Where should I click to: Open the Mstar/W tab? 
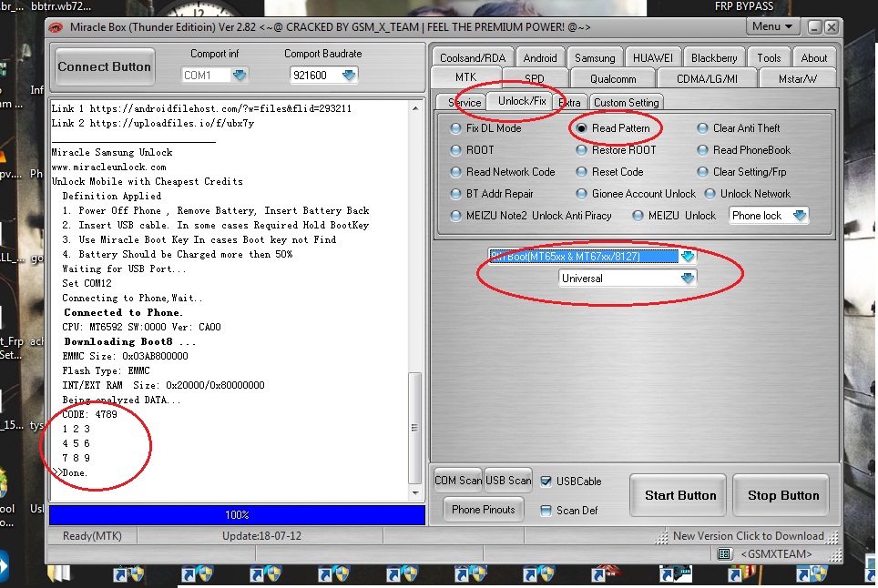(x=797, y=79)
